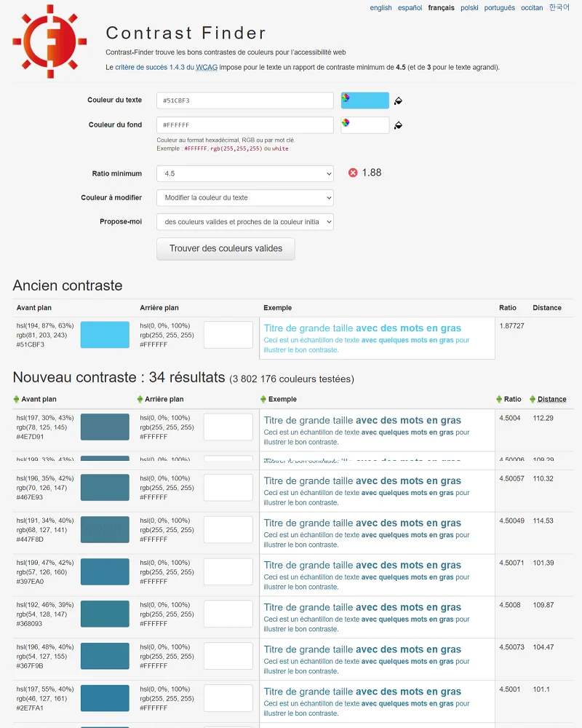The height and width of the screenshot is (728, 582).
Task: Switch language to polski
Action: tap(469, 8)
